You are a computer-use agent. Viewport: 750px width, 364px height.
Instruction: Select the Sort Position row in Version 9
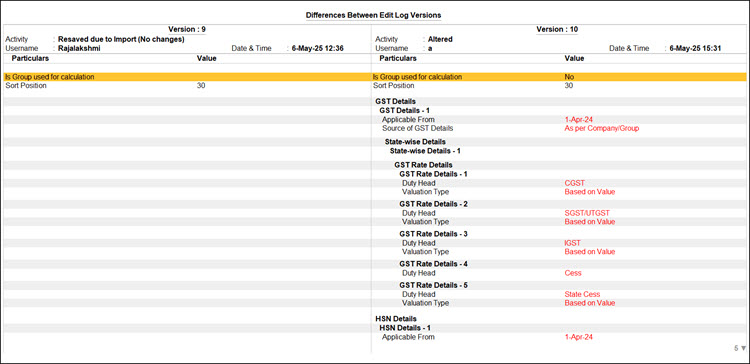188,86
